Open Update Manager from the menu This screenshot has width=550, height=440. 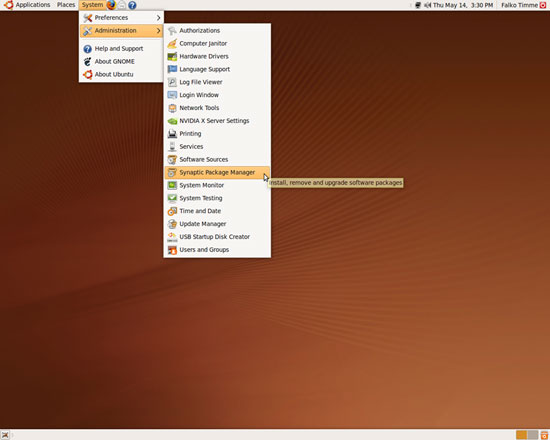(x=217, y=224)
